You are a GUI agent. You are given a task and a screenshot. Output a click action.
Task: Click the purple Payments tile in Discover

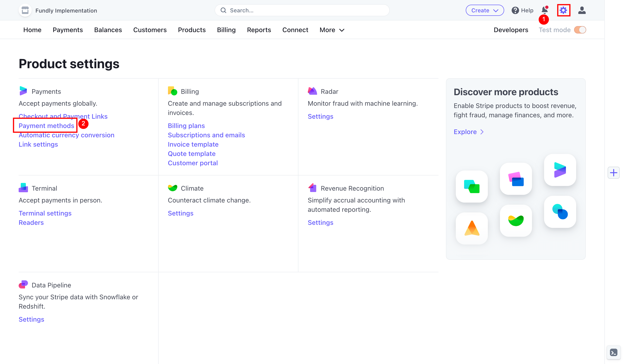[560, 170]
